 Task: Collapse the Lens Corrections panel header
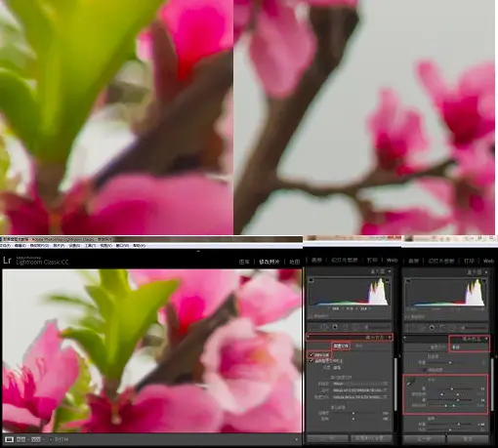(x=350, y=337)
